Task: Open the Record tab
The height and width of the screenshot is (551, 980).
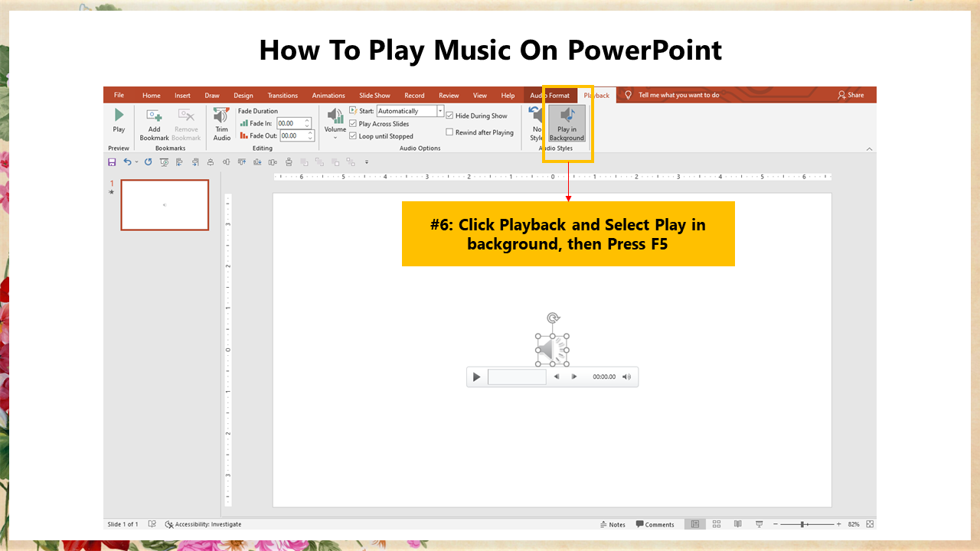Action: pos(414,95)
